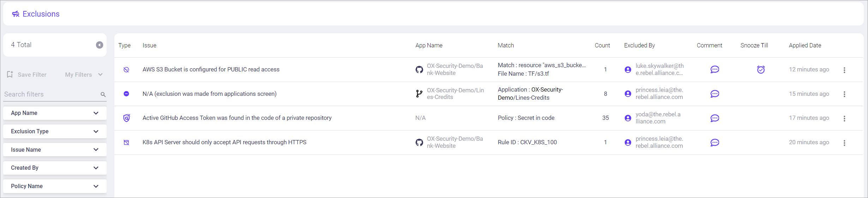Click comment icon for GitHub Access Token row
Screen dimensions: 868x198
point(714,118)
